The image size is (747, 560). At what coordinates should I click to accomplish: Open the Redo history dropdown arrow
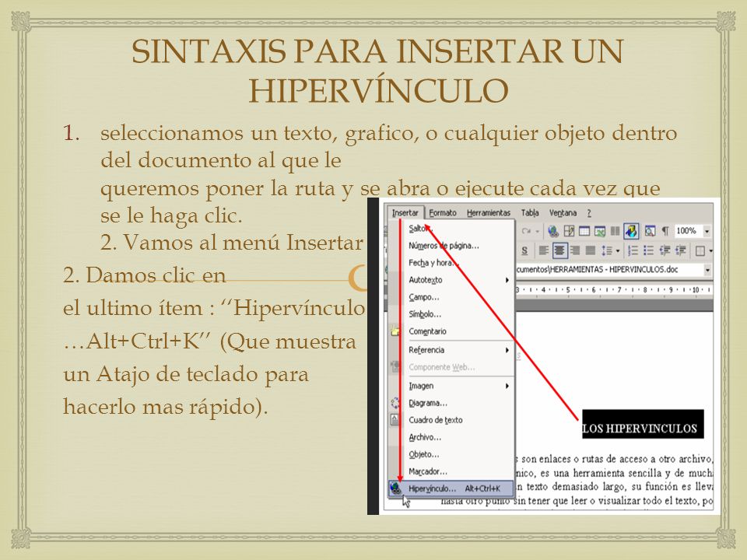[x=537, y=231]
